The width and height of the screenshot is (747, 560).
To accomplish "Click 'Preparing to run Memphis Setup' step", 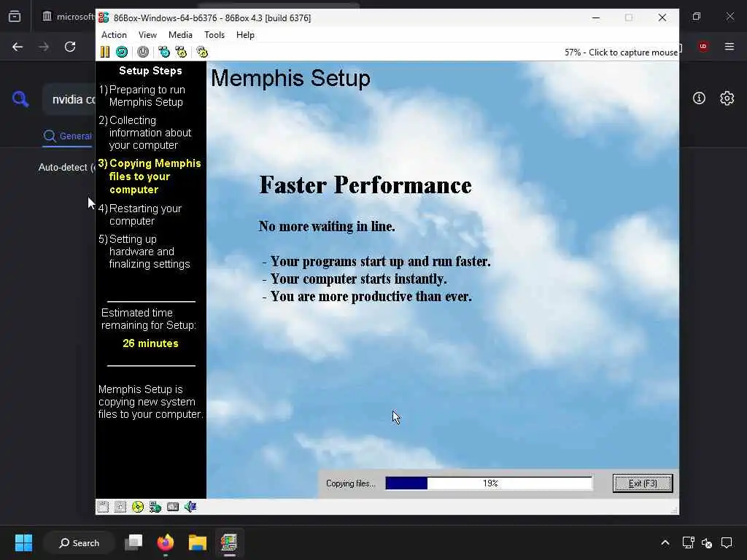I will tap(142, 96).
